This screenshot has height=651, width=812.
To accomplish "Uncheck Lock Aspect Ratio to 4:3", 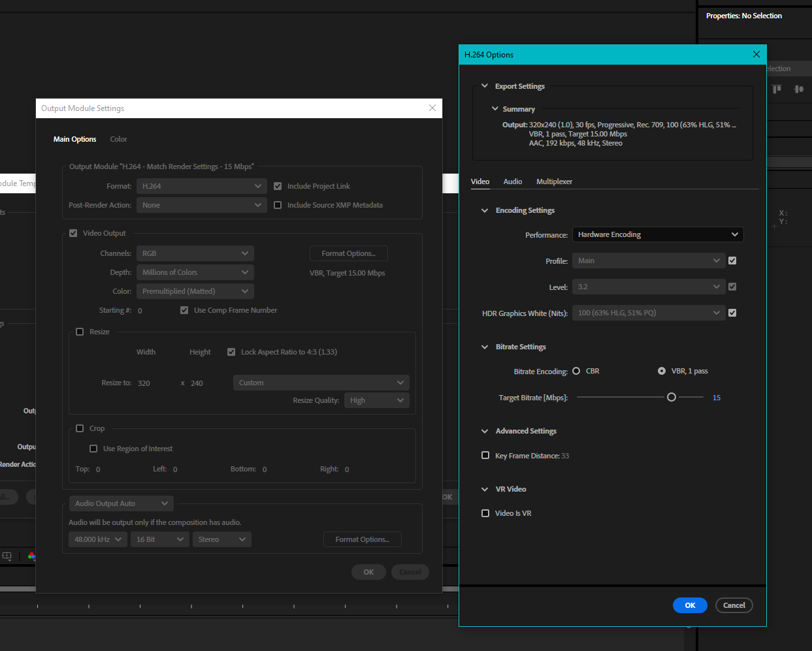I will [x=231, y=351].
